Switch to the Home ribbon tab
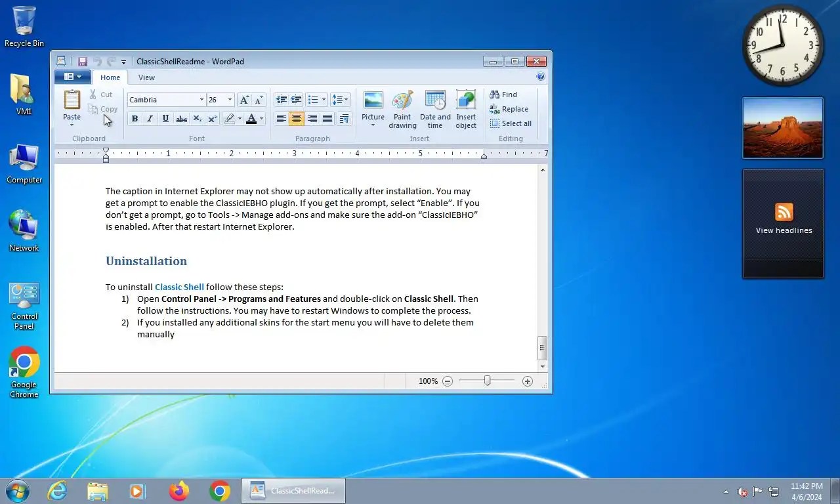The image size is (840, 504). 110,77
